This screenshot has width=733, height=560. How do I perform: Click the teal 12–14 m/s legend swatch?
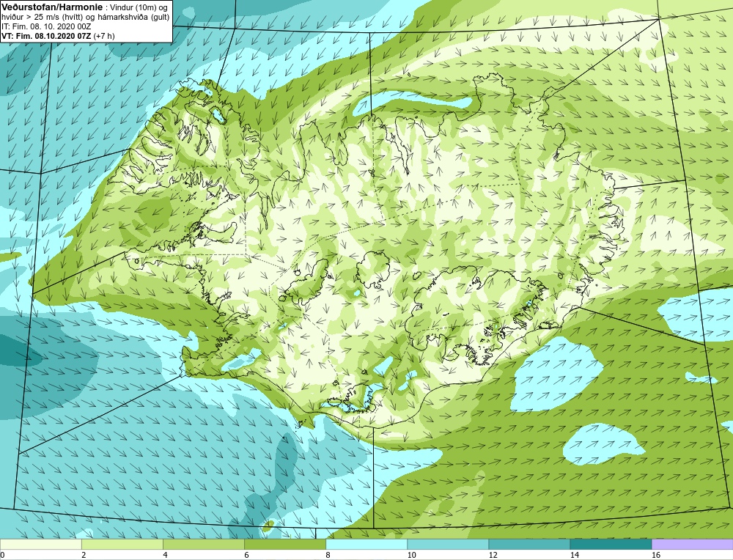point(528,544)
